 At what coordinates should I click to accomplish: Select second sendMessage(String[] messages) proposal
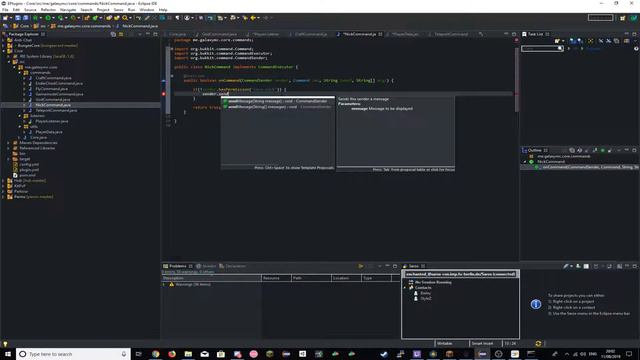pyautogui.click(x=278, y=107)
